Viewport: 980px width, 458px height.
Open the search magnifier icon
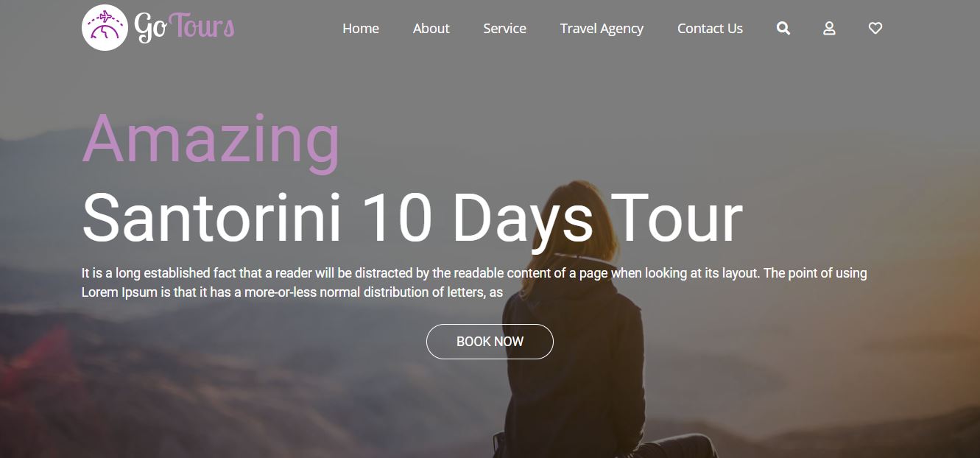(783, 29)
